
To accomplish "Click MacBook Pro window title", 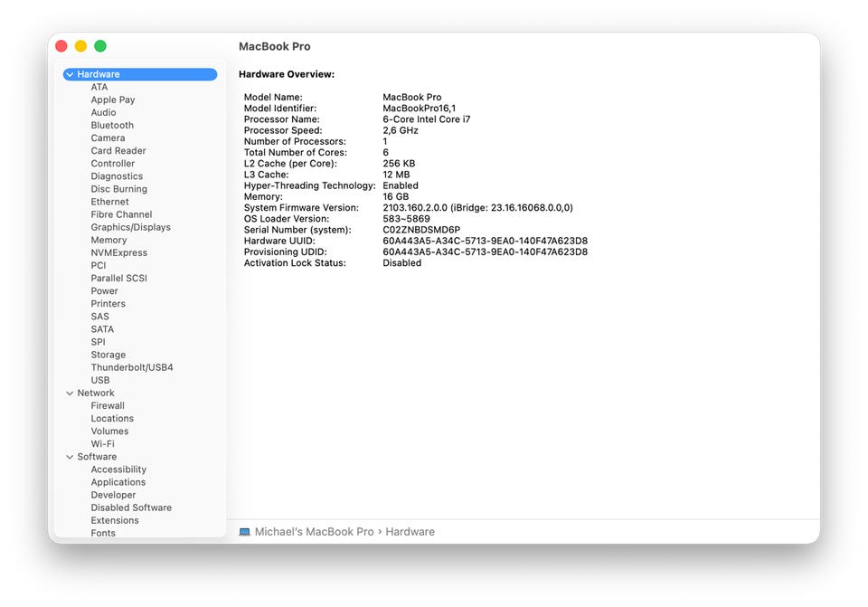I will point(275,46).
